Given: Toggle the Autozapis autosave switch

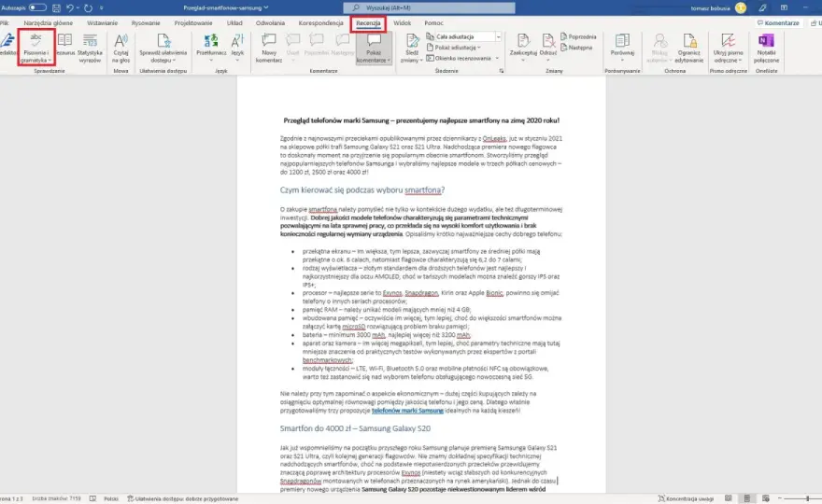Looking at the screenshot, I should point(37,7).
